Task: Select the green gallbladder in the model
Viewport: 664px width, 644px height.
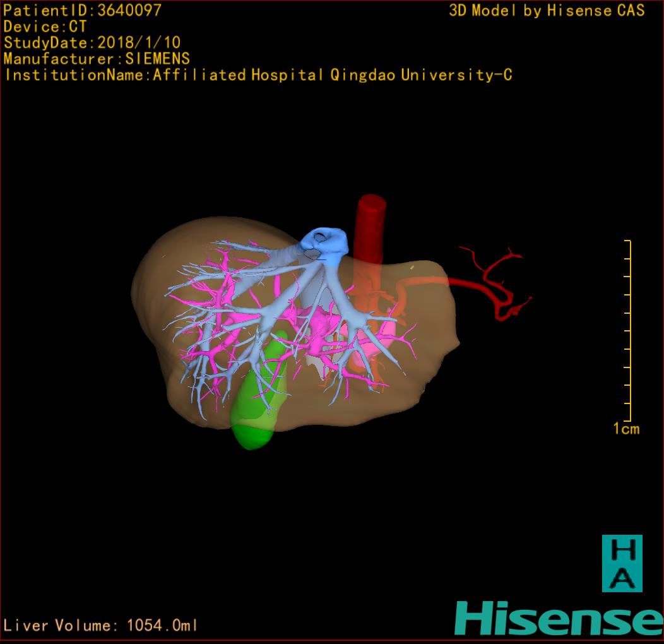Action: 259,392
